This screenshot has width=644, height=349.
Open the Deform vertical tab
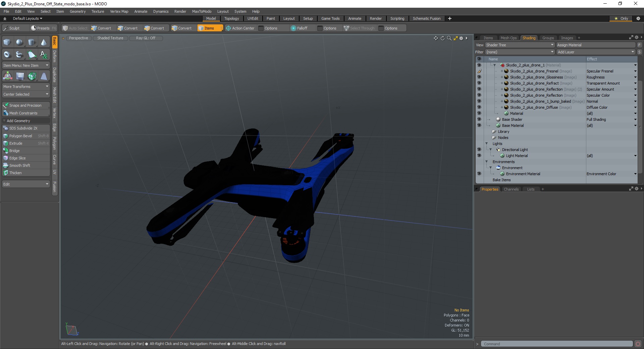tap(55, 56)
